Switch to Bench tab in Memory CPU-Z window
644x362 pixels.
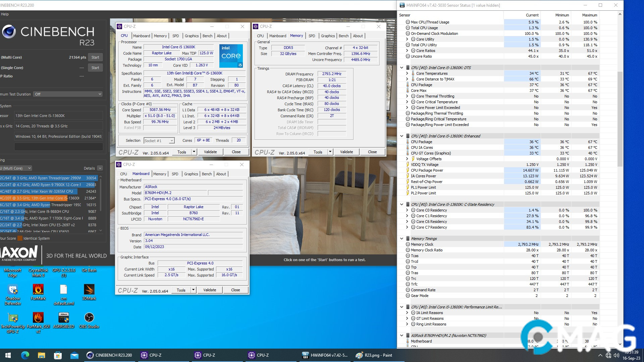343,36
